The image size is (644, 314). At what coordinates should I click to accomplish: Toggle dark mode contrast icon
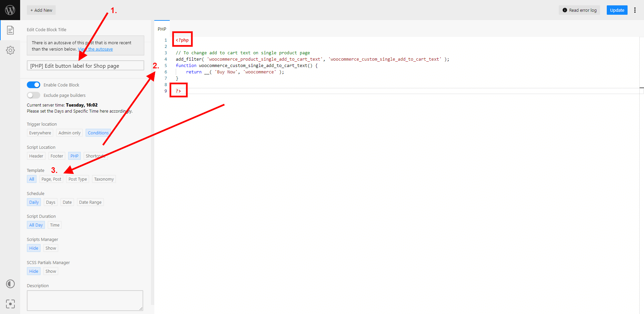point(10,284)
